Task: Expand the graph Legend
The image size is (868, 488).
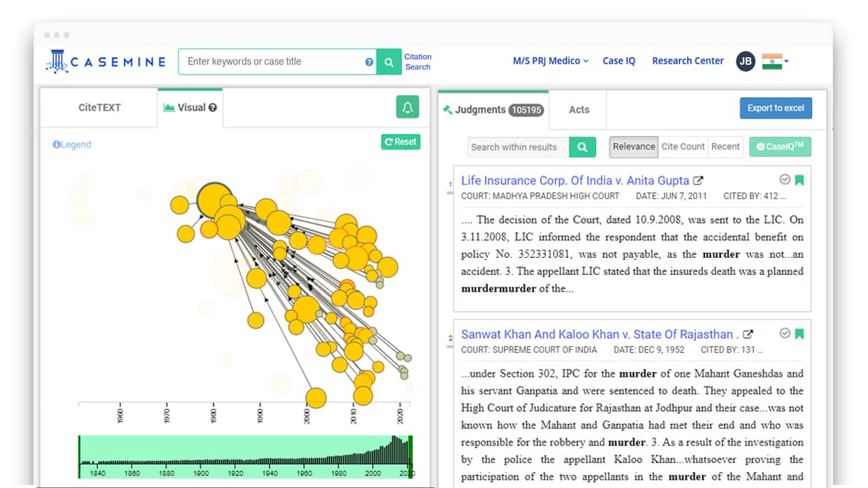Action: coord(72,145)
